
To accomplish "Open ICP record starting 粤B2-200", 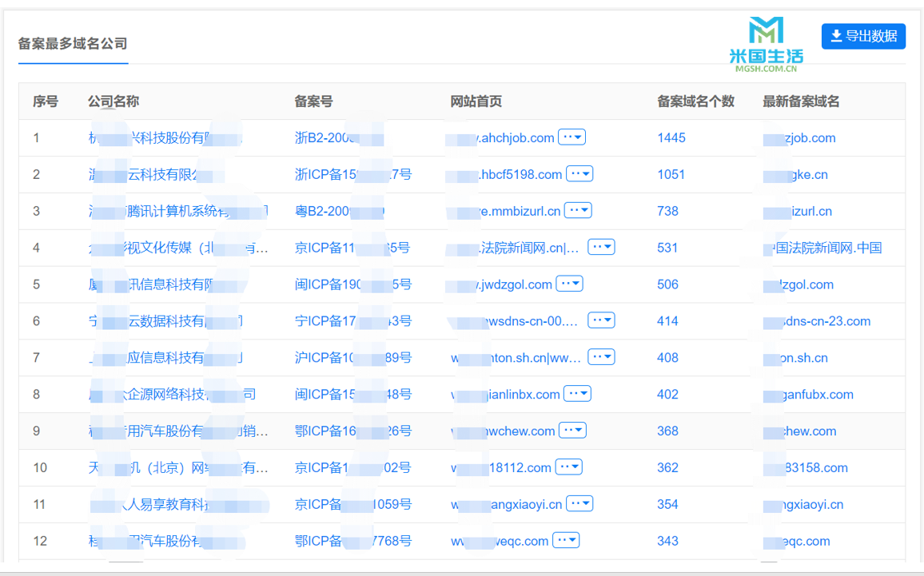I will pos(340,211).
